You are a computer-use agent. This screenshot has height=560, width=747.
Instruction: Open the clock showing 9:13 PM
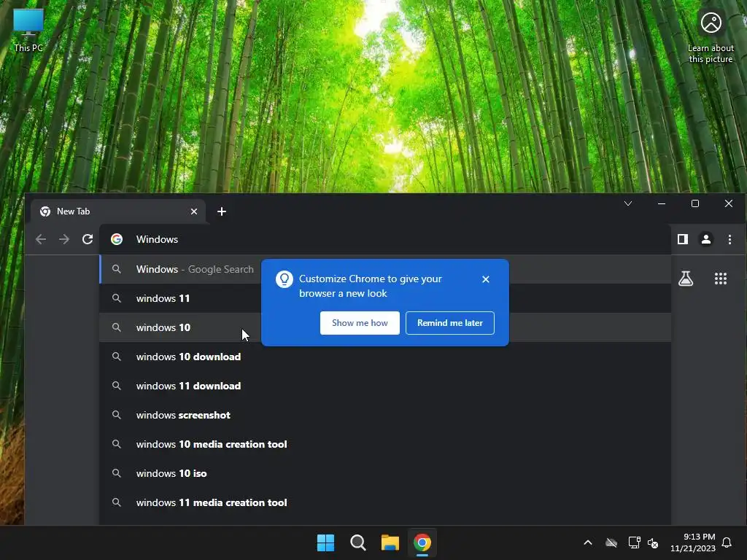693,542
